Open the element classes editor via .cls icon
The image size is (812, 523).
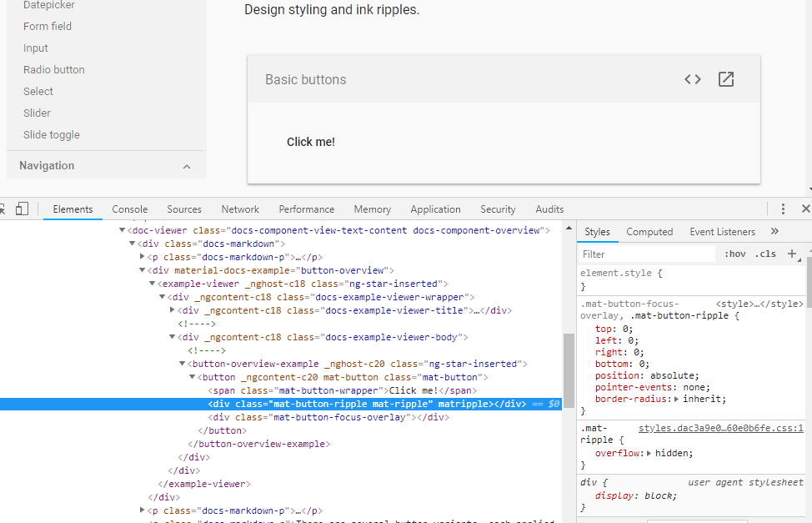(x=765, y=254)
